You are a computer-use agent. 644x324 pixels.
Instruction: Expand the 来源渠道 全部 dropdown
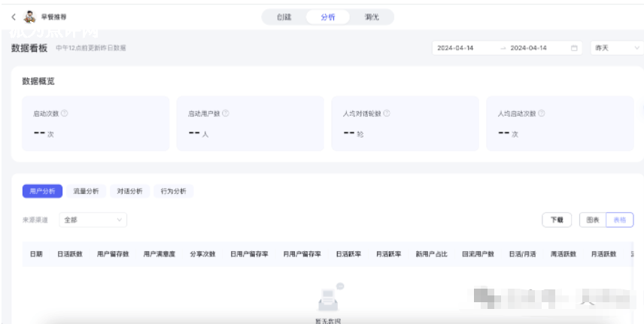[93, 220]
